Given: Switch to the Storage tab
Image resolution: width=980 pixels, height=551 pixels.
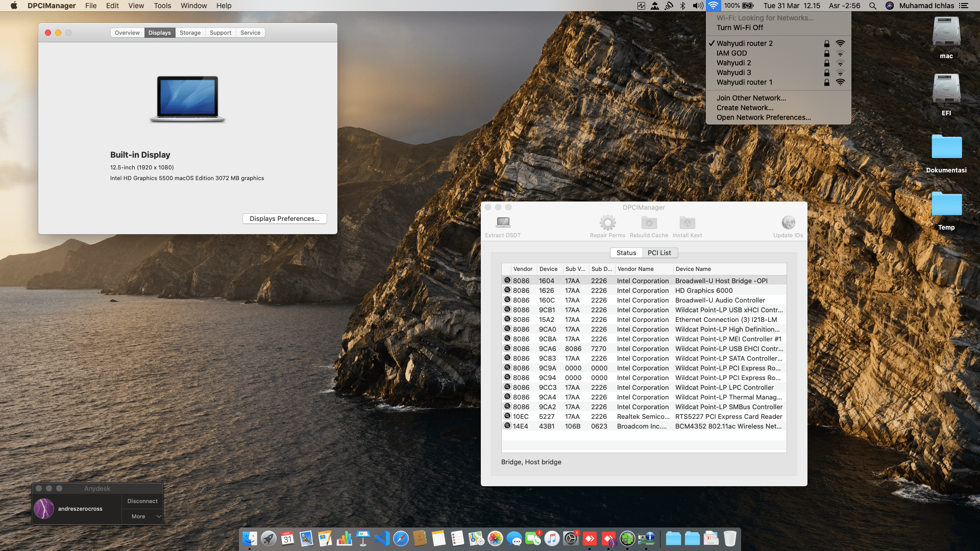Looking at the screenshot, I should tap(190, 33).
